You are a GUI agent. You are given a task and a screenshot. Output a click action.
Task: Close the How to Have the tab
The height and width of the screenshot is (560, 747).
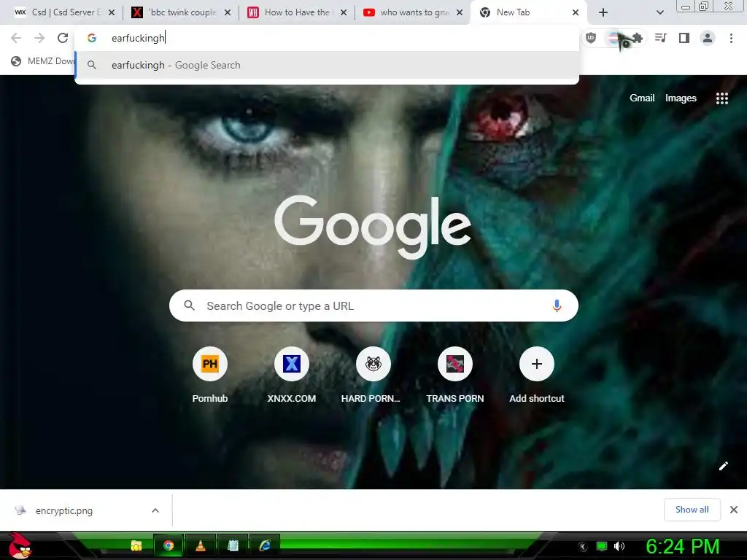(x=344, y=12)
